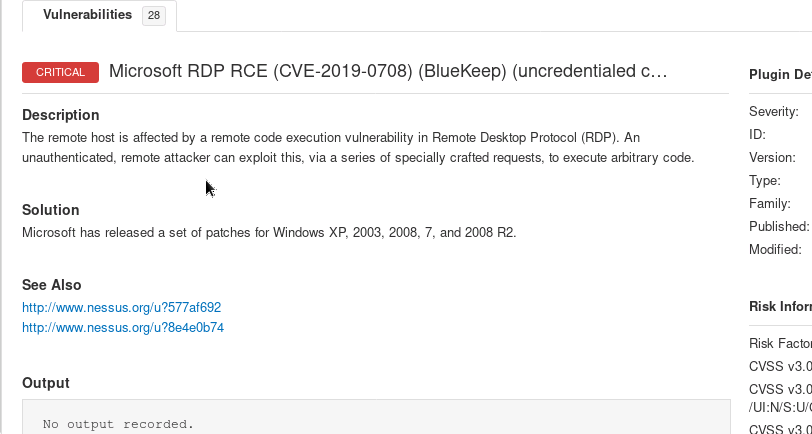Open the Vulnerabilities tab
Viewport: 812px width, 434px height.
pyautogui.click(x=87, y=15)
